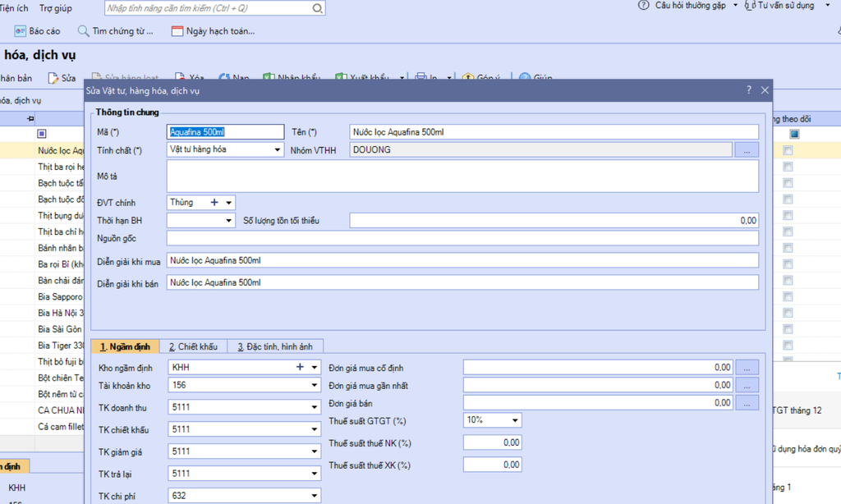
Task: Open the Thuế suất GTGT dropdown
Action: (515, 419)
